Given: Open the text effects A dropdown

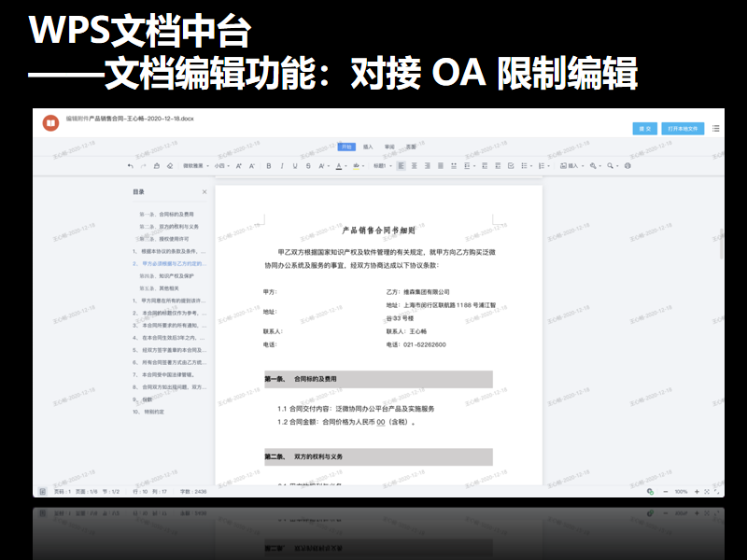Looking at the screenshot, I should (324, 166).
